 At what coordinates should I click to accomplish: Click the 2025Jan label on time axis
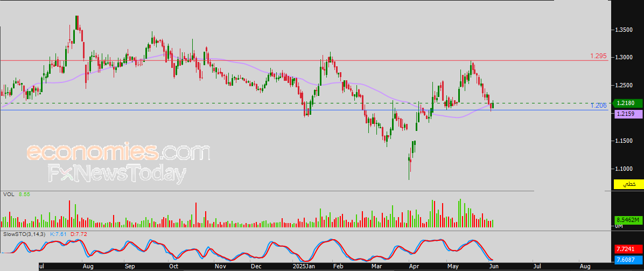point(303,267)
